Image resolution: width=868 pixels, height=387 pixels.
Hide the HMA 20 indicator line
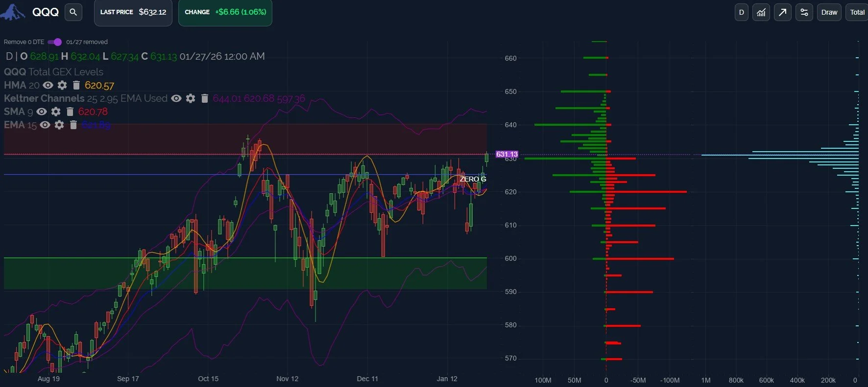pyautogui.click(x=48, y=85)
